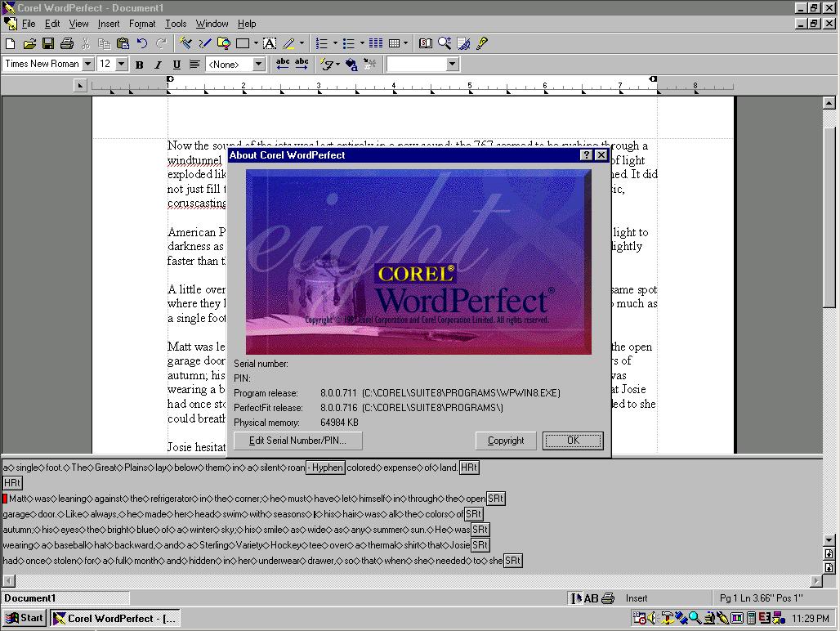Screen dimensions: 840x631
Task: Click the Start button
Action: (25, 618)
